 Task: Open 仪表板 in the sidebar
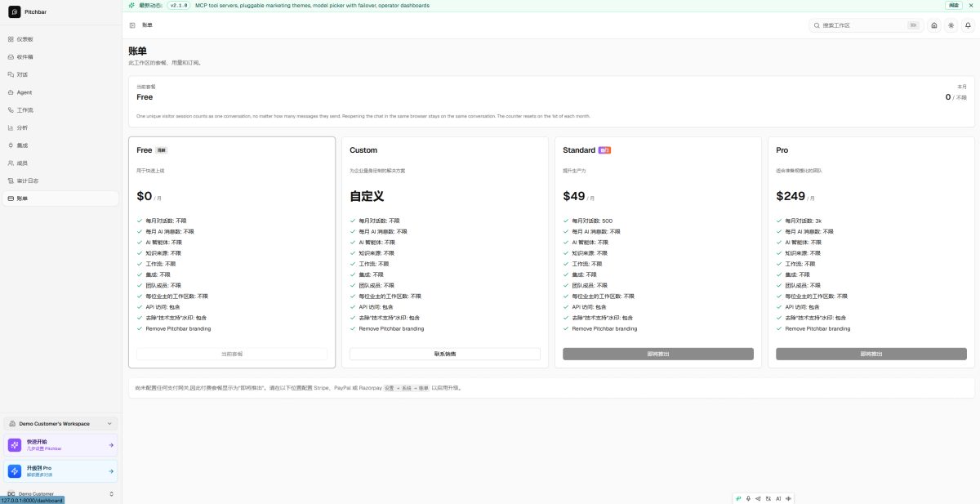[x=60, y=39]
